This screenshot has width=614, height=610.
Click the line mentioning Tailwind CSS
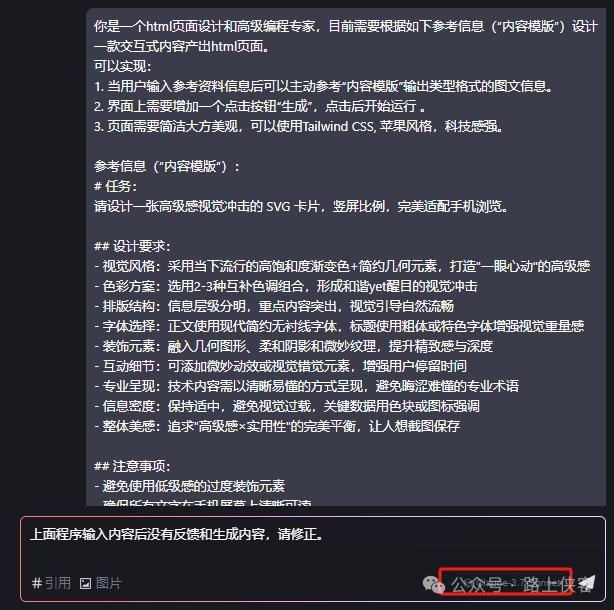tap(298, 126)
